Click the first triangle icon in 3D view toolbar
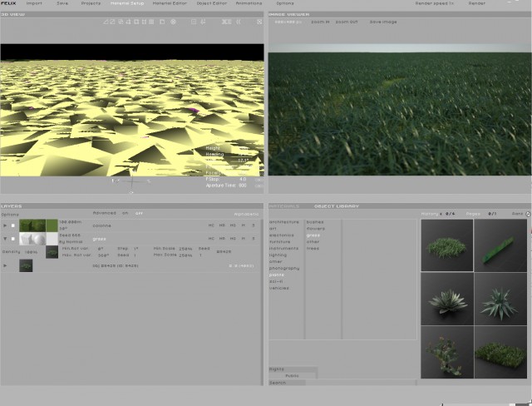The height and width of the screenshot is (406, 532). tap(106, 22)
